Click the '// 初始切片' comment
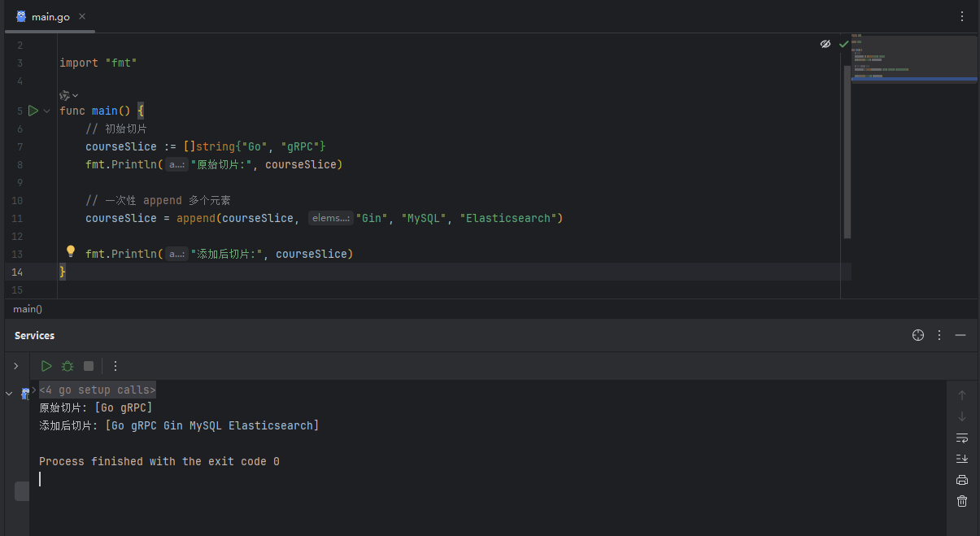Screen dimensions: 980x536 [116, 129]
